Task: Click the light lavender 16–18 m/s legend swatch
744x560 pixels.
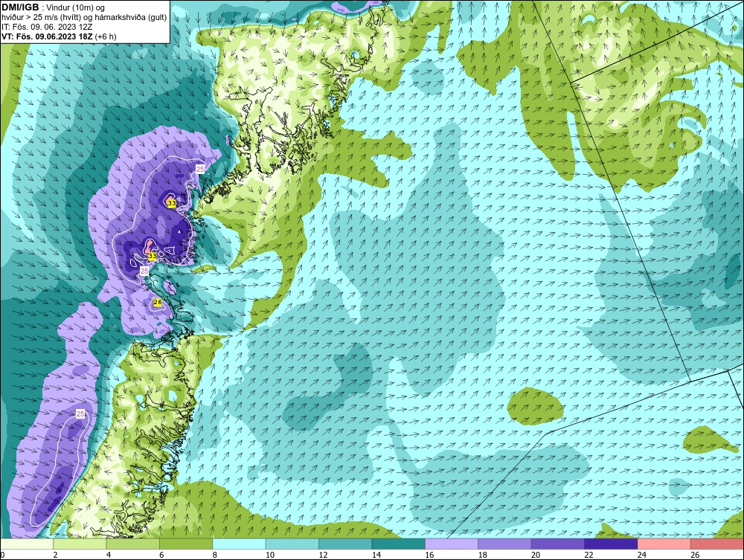Action: pos(452,544)
